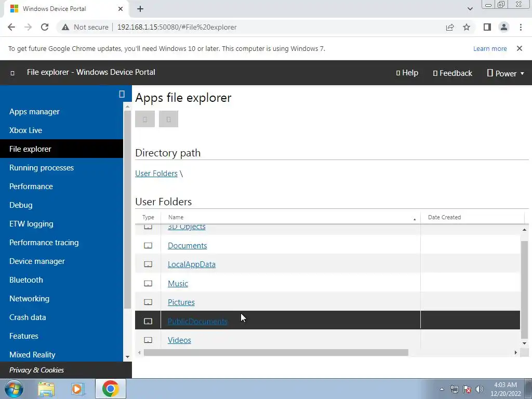Click the share page icon in address bar
This screenshot has height=399, width=532.
(x=450, y=27)
